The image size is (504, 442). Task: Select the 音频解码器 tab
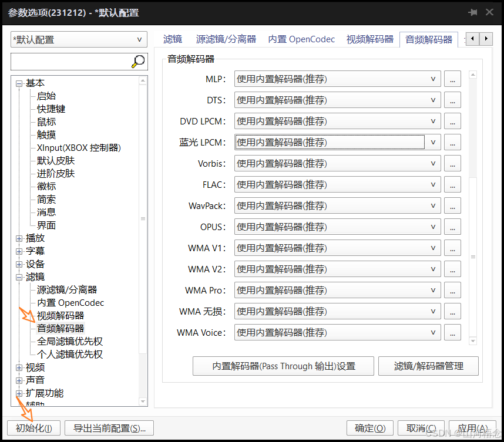tap(429, 39)
